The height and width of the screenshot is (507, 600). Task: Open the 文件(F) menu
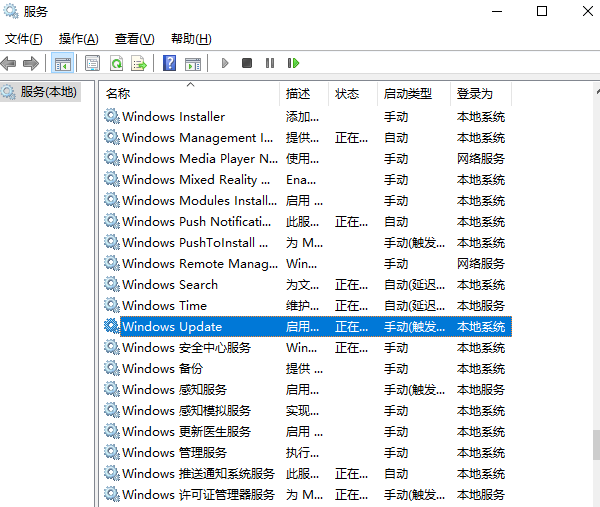23,39
